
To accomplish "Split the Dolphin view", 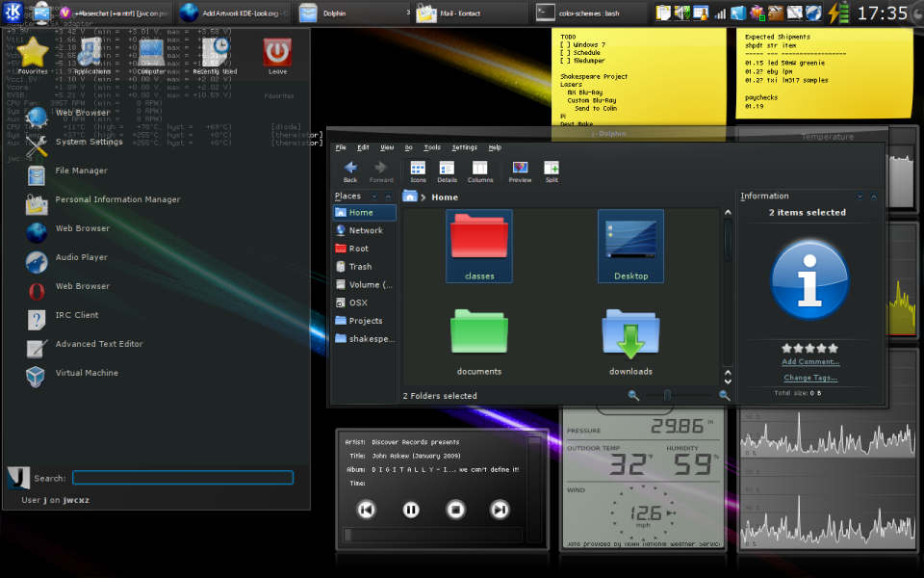I will [x=550, y=170].
